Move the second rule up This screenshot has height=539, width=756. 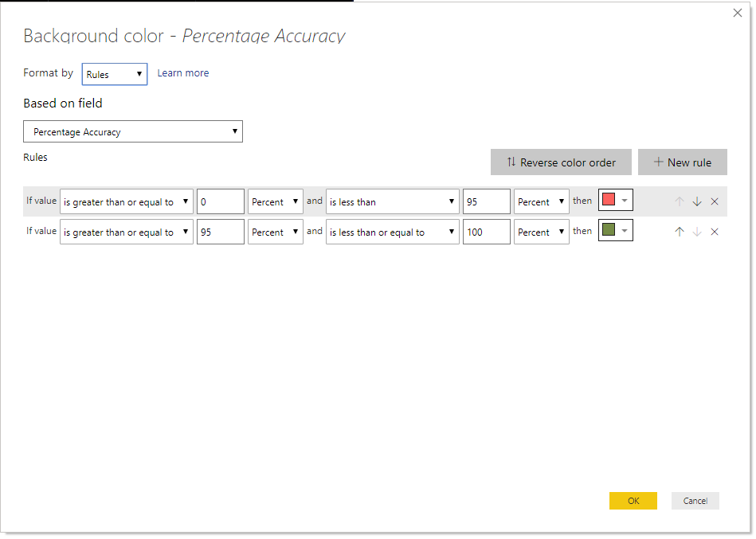click(x=680, y=232)
